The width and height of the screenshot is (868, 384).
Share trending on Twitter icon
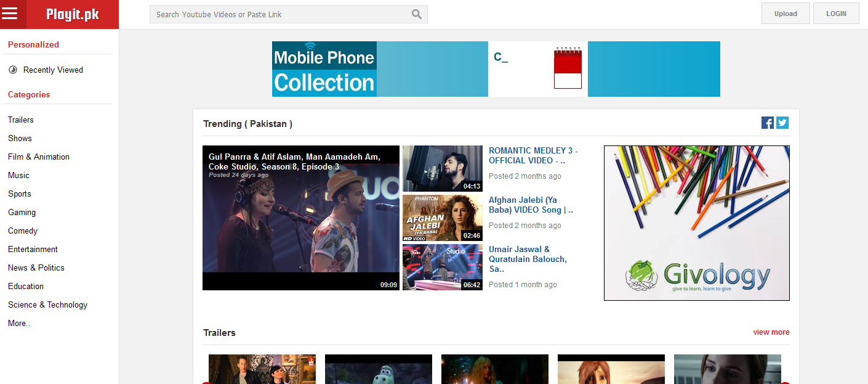click(782, 123)
